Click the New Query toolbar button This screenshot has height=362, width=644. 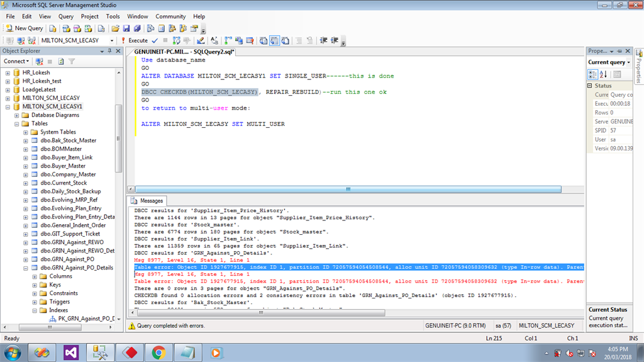tap(25, 28)
